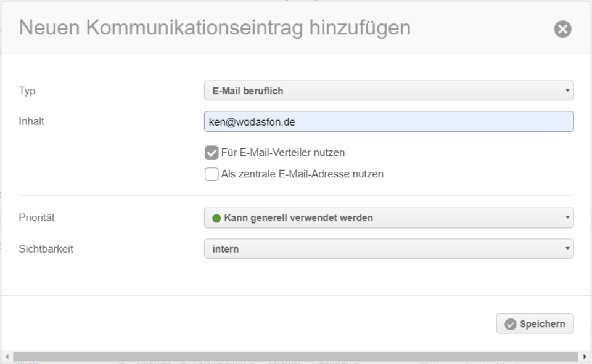The width and height of the screenshot is (592, 364).
Task: Click the 'Als zentrale E-Mail-Adresse nutzen' label text
Action: (302, 174)
